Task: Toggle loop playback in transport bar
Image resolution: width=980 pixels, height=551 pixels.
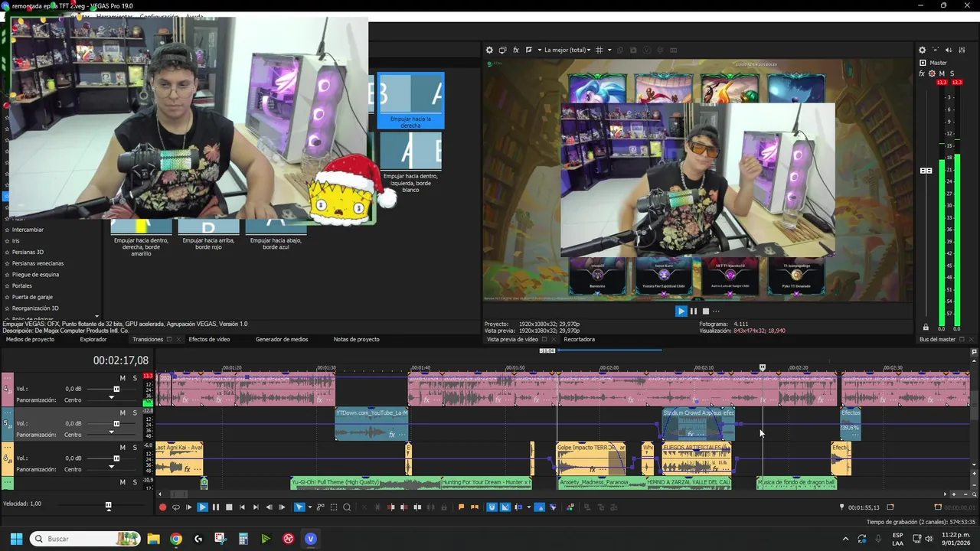Action: click(176, 507)
